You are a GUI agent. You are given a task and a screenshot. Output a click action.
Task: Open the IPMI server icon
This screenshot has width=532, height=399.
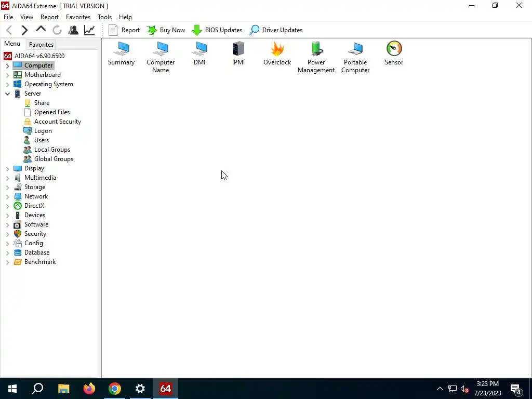238,54
